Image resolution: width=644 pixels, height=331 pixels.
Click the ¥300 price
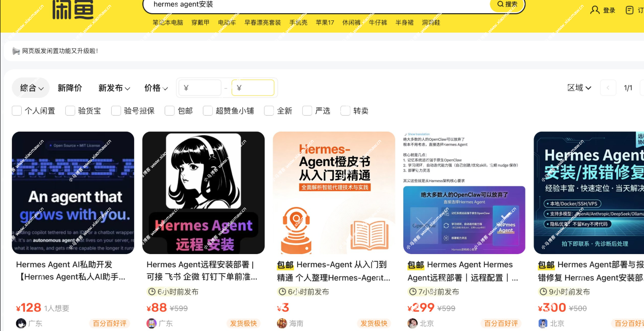click(552, 308)
